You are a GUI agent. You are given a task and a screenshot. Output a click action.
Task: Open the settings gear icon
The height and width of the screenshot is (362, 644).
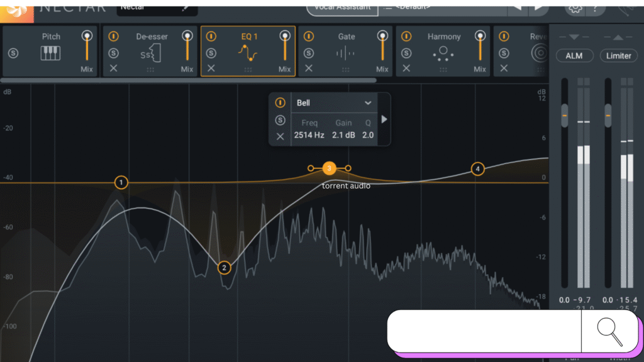574,8
